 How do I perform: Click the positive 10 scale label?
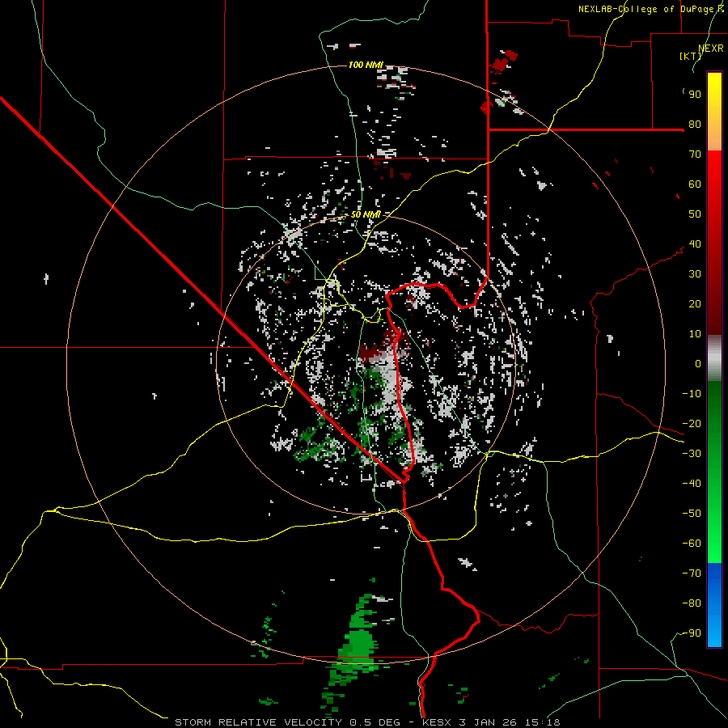[695, 334]
